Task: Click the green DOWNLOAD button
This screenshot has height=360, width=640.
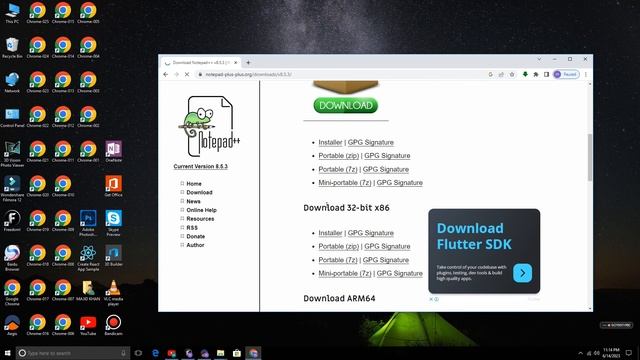Action: pyautogui.click(x=345, y=105)
